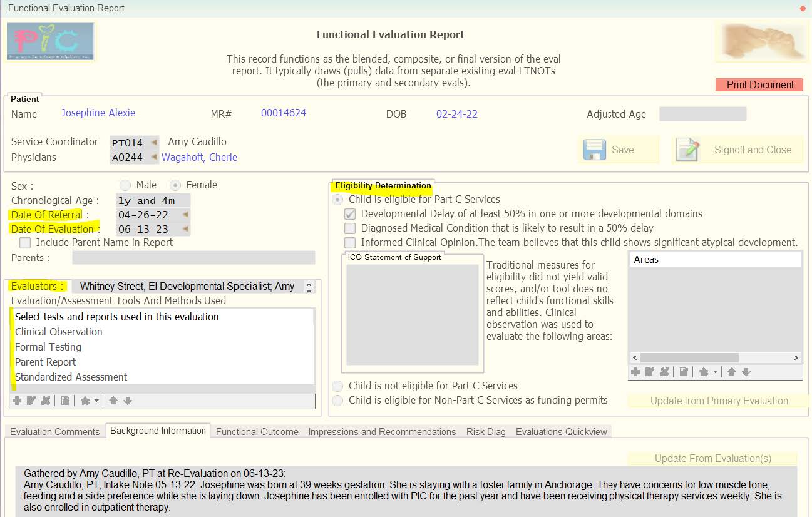Image resolution: width=812 pixels, height=517 pixels.
Task: Click the Print Document button
Action: (x=759, y=85)
